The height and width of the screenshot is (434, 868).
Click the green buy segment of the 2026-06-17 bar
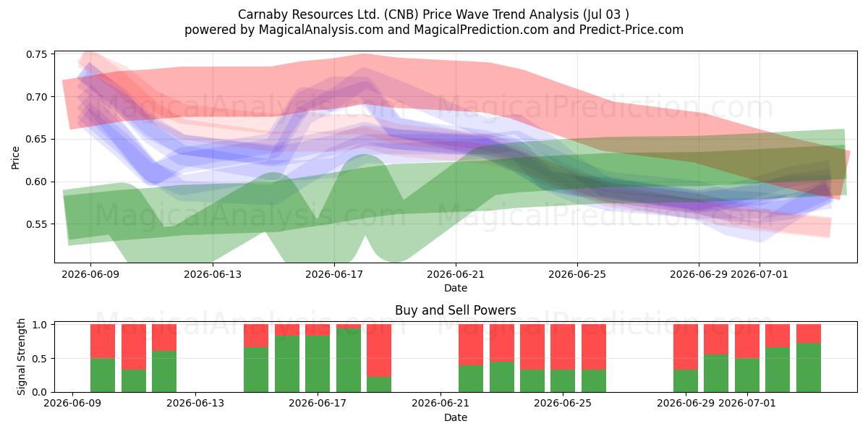click(318, 364)
